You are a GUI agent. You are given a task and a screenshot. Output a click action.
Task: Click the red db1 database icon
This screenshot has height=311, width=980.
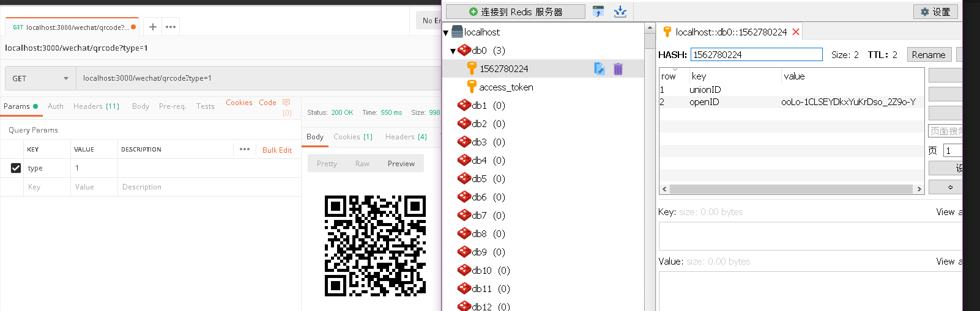(x=464, y=105)
